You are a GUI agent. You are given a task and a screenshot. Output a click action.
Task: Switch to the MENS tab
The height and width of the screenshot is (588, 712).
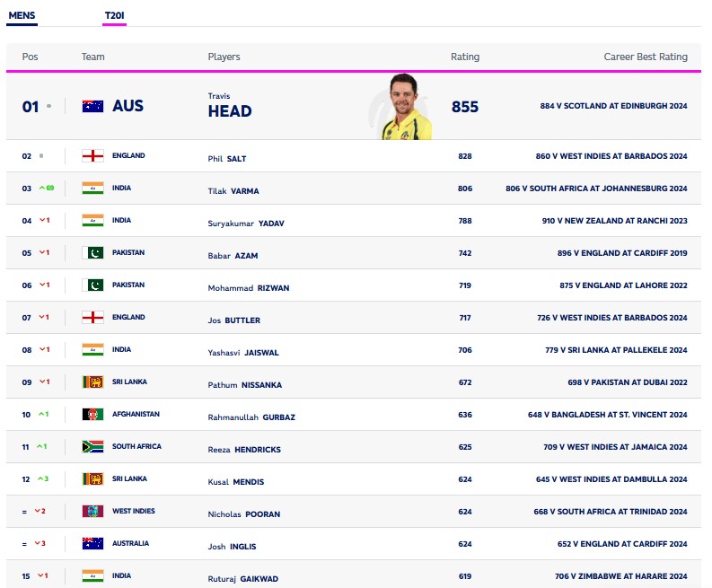click(22, 15)
